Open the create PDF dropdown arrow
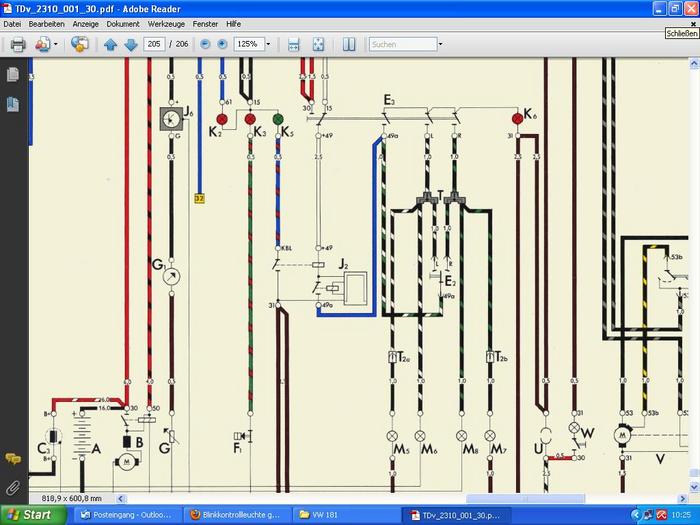 point(56,44)
